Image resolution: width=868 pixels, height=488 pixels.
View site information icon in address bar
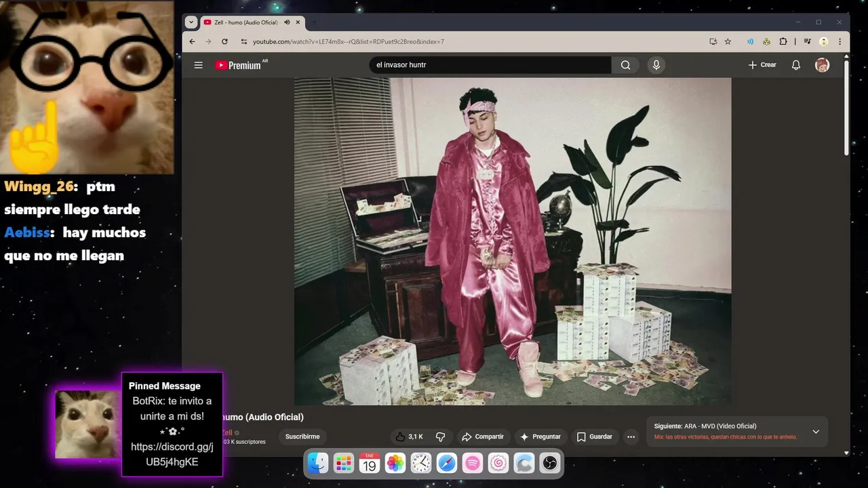point(244,41)
